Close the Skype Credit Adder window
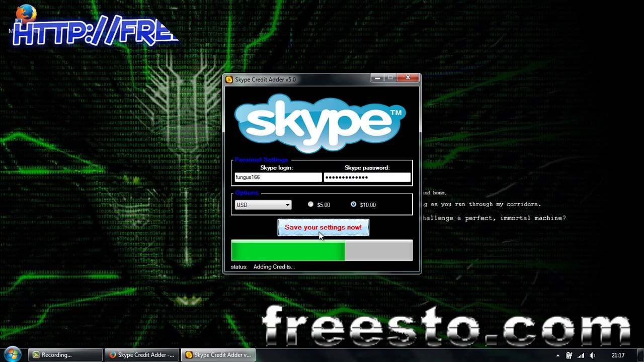 pos(408,77)
